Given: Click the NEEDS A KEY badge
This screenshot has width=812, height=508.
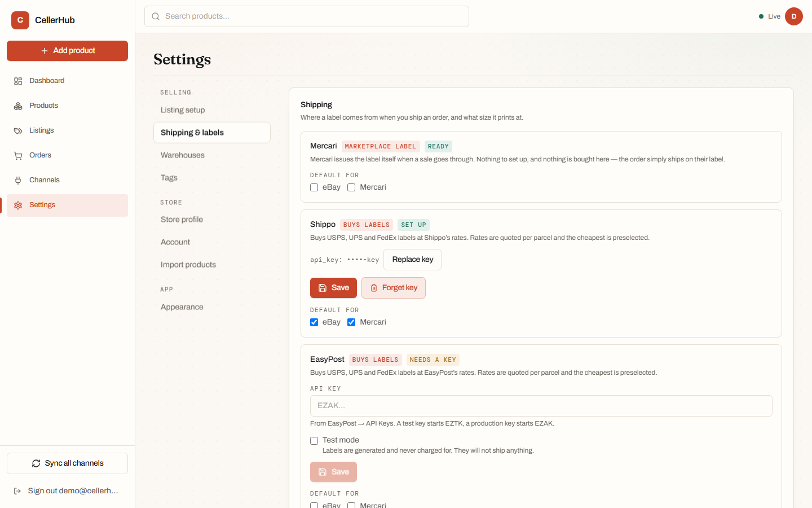Looking at the screenshot, I should tap(433, 360).
